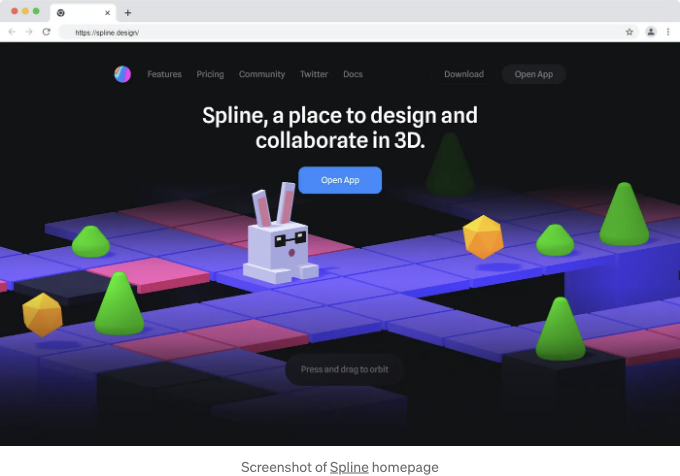680x476 pixels.
Task: Open the browser profile avatar icon
Action: pyautogui.click(x=651, y=32)
